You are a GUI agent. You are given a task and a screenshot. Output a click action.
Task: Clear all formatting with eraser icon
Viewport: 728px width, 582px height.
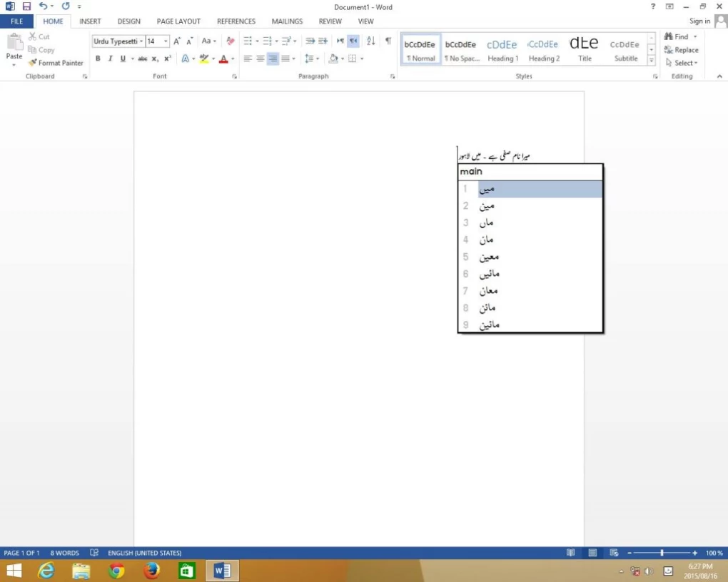click(x=230, y=41)
